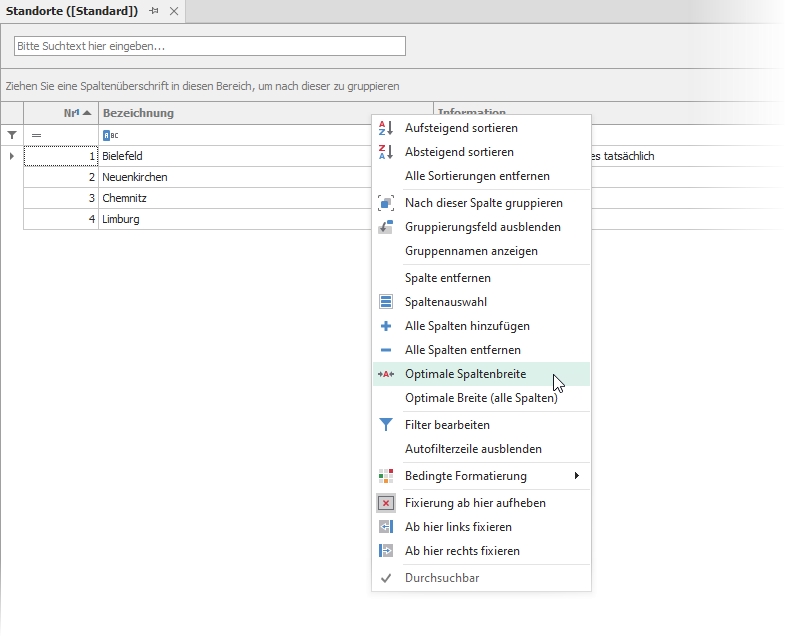Click the red X unfix column icon
This screenshot has height=637, width=786.
386,503
